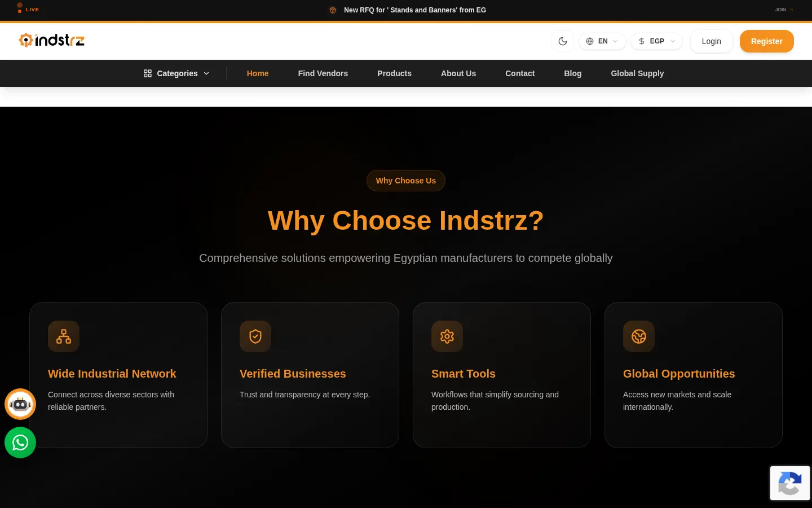Go to the Home nav item

(258, 73)
